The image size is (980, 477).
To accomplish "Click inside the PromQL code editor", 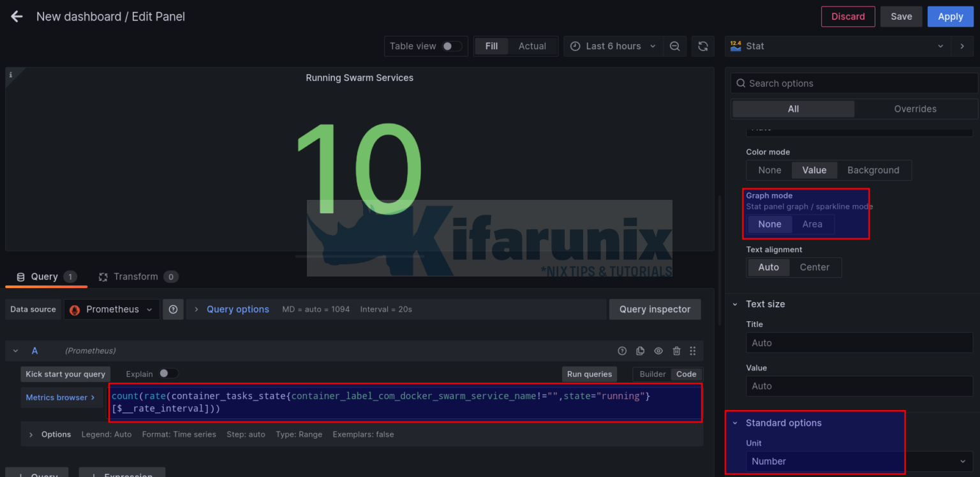I will pos(383,402).
